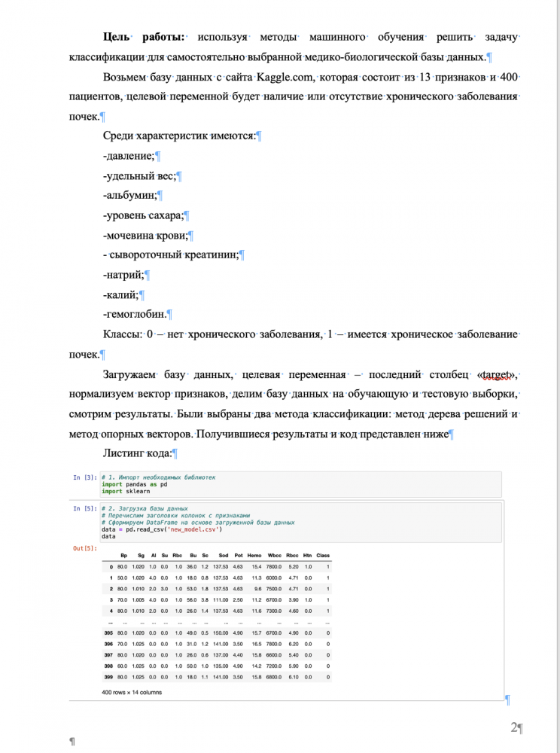The image size is (560, 753).
Task: Click the "Sod" column header
Action: pyautogui.click(x=224, y=555)
